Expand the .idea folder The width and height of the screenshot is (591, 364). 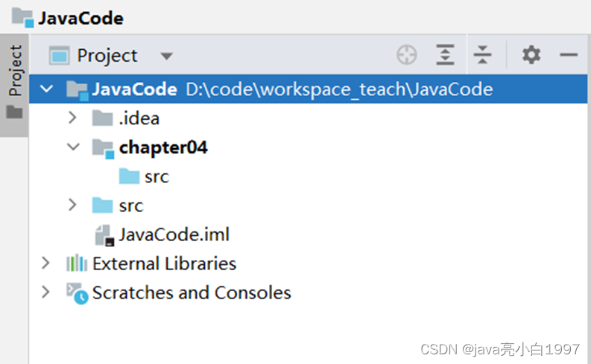pyautogui.click(x=72, y=118)
